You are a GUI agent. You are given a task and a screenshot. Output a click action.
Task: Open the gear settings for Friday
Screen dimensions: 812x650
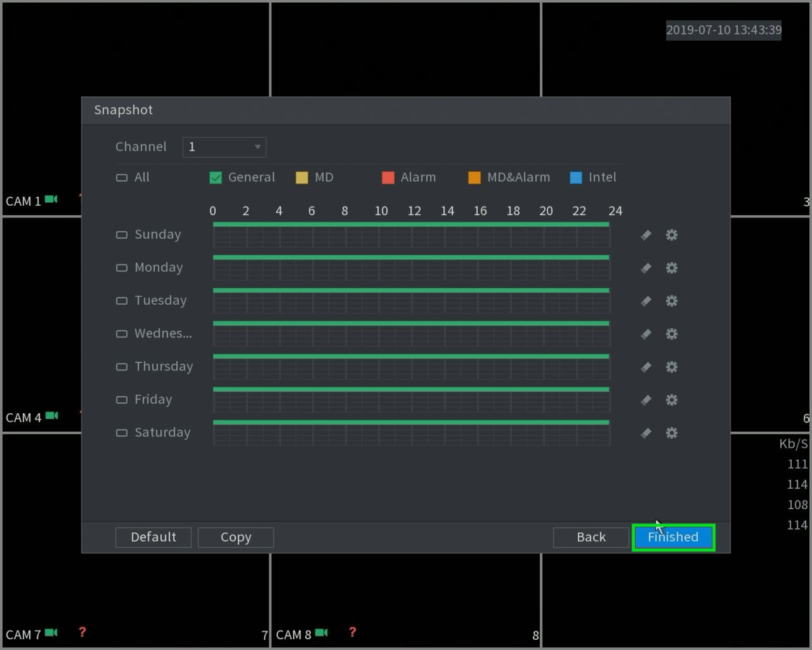[x=671, y=400]
